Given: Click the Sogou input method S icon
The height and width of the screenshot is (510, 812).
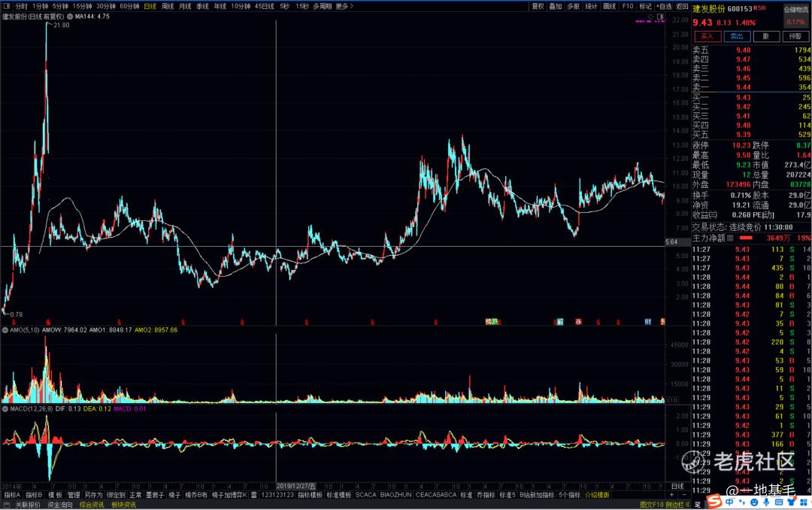Looking at the screenshot, I should [715, 502].
